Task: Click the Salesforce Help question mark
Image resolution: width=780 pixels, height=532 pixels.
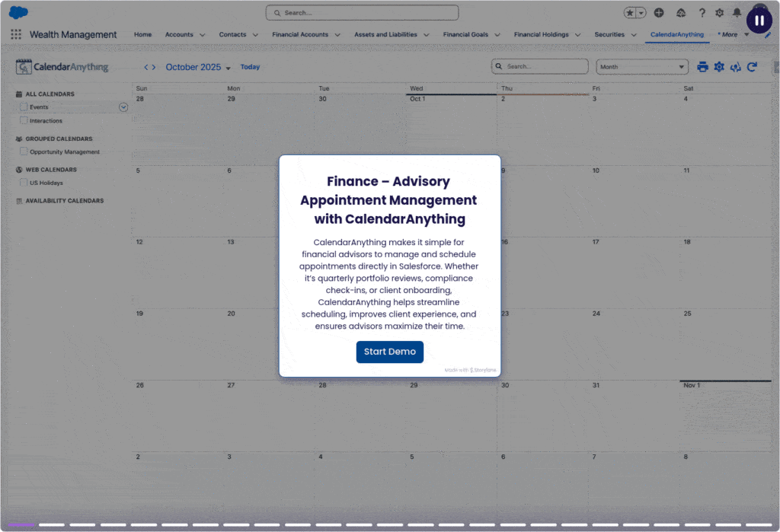Action: tap(702, 13)
